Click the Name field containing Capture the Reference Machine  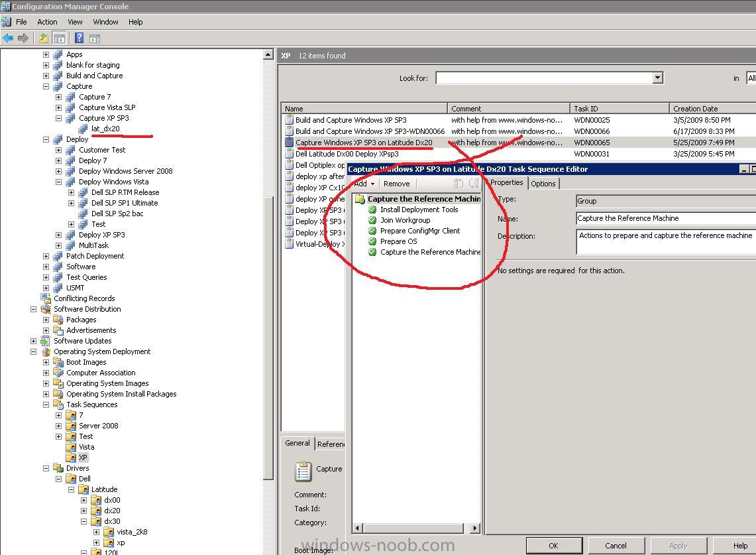tap(666, 219)
